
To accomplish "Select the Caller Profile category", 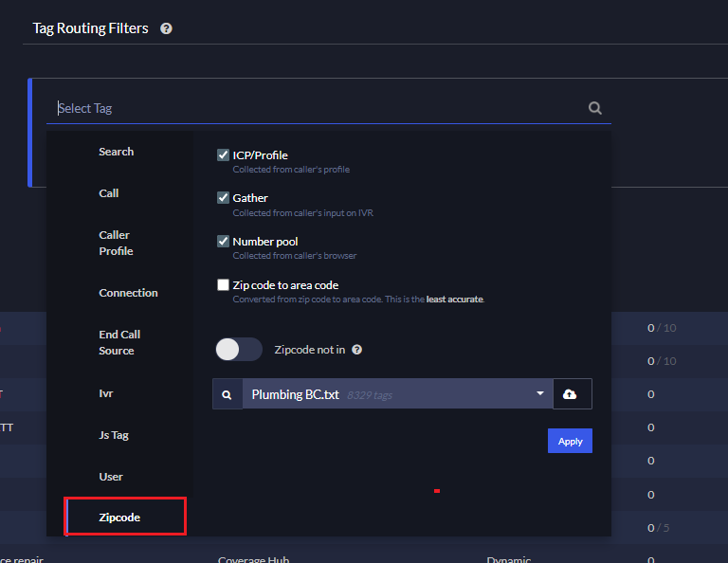I will 116,243.
